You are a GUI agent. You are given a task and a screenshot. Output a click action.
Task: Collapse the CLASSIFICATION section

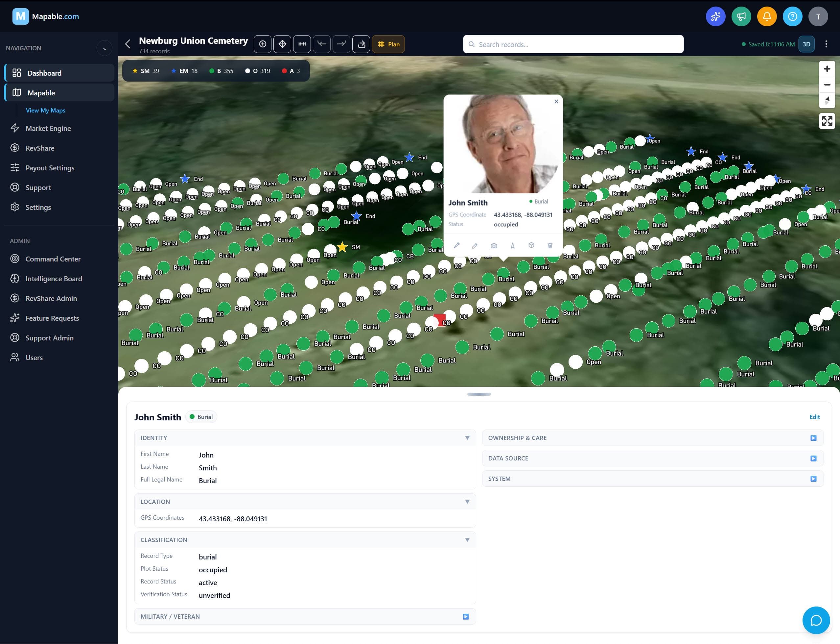tap(467, 540)
